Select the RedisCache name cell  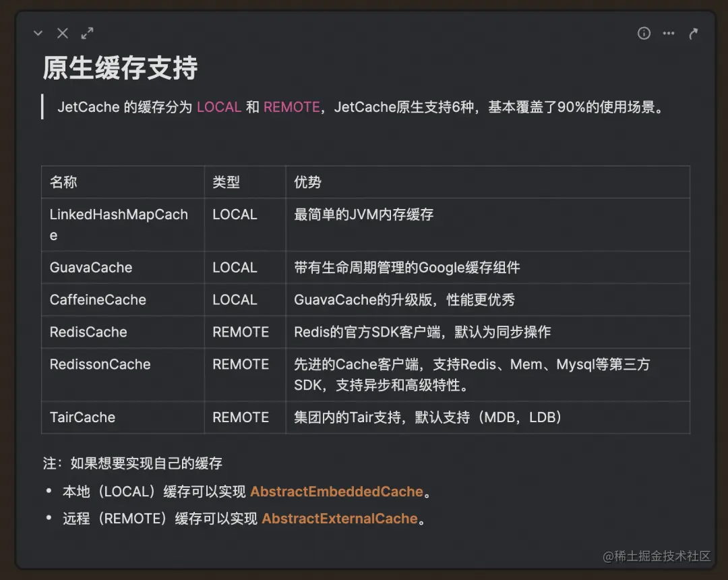(x=123, y=332)
